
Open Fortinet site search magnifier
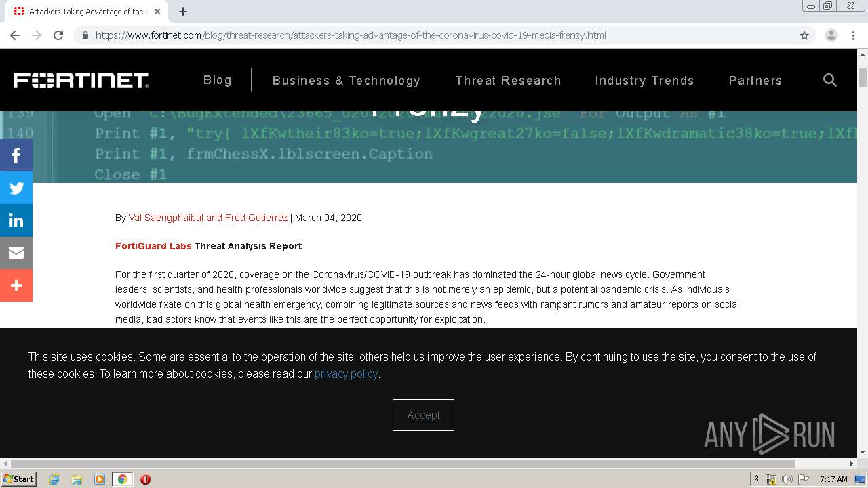tap(829, 80)
